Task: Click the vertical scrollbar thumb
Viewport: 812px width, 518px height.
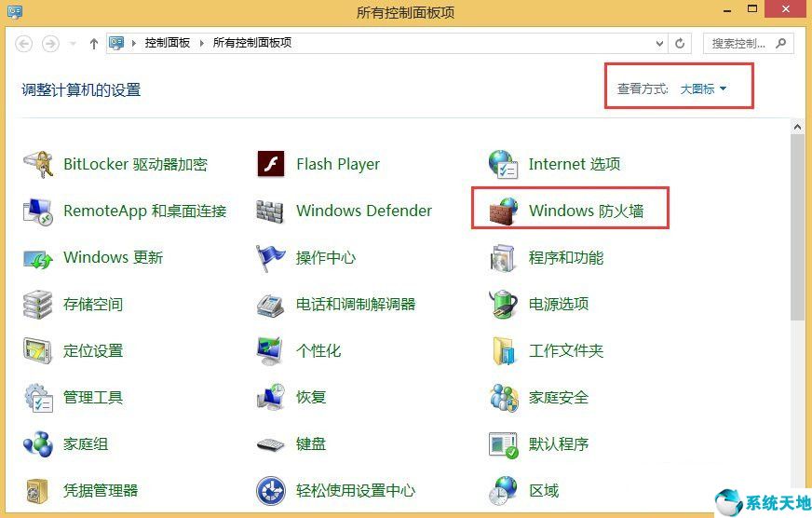Action: pos(797,228)
